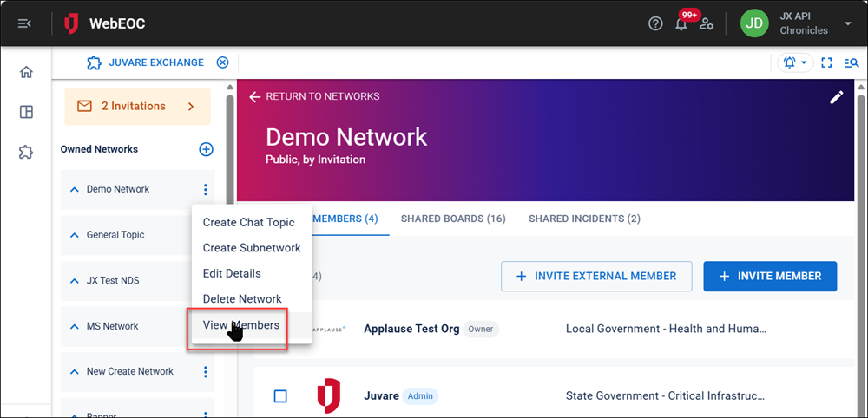The image size is (868, 418).
Task: Switch to Shared Boards (16) tab
Action: pos(453,219)
